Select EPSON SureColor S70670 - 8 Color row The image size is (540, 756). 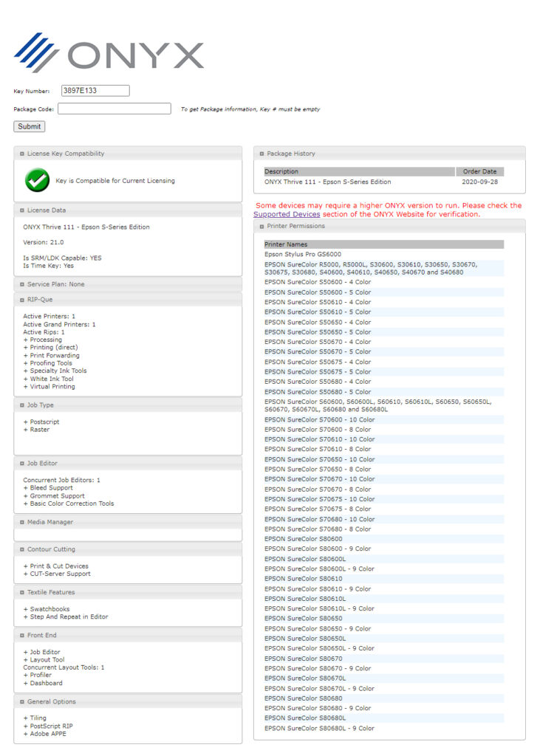click(x=383, y=489)
